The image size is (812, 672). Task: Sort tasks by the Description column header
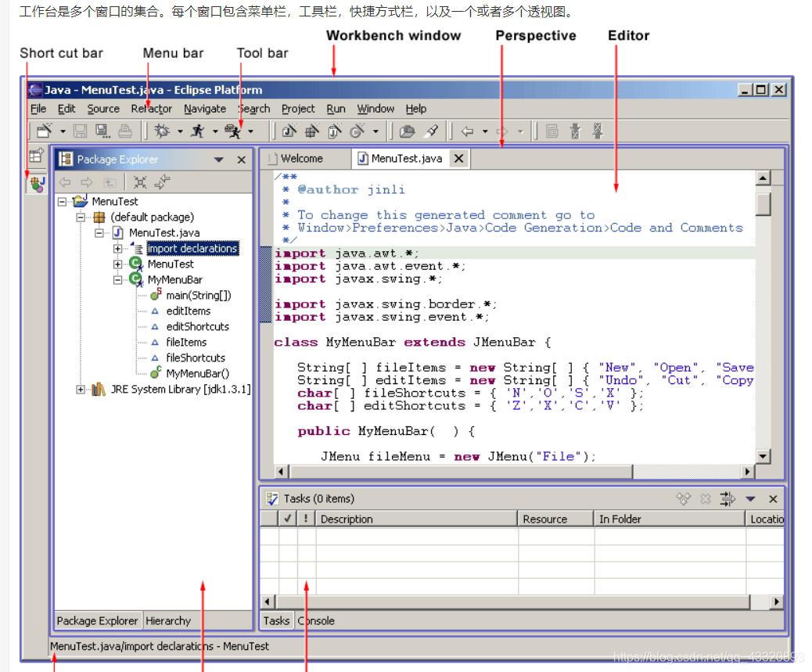(x=416, y=519)
